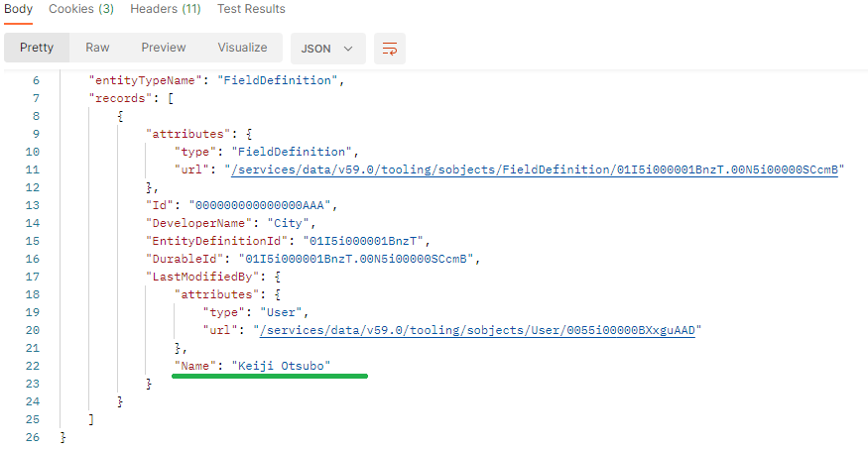Select the Visualize view mode
868x449 pixels.
pos(242,48)
